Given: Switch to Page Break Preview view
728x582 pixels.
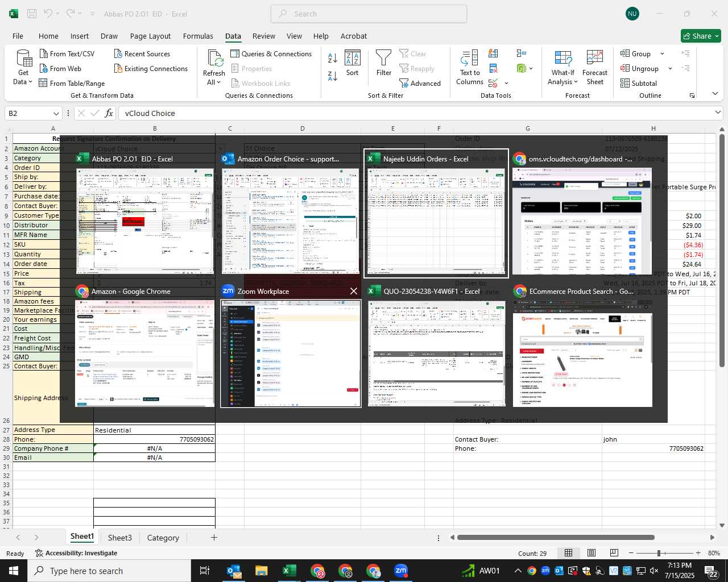Looking at the screenshot, I should click(x=614, y=553).
